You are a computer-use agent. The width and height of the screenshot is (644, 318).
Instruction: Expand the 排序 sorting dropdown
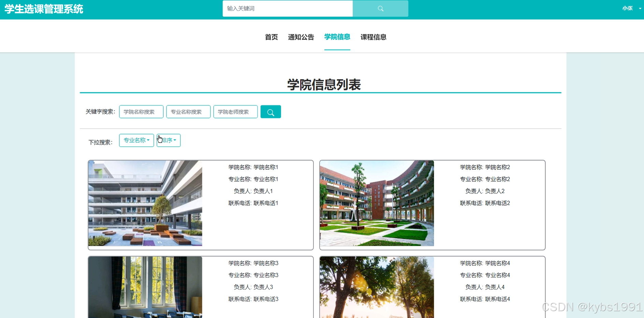(169, 140)
